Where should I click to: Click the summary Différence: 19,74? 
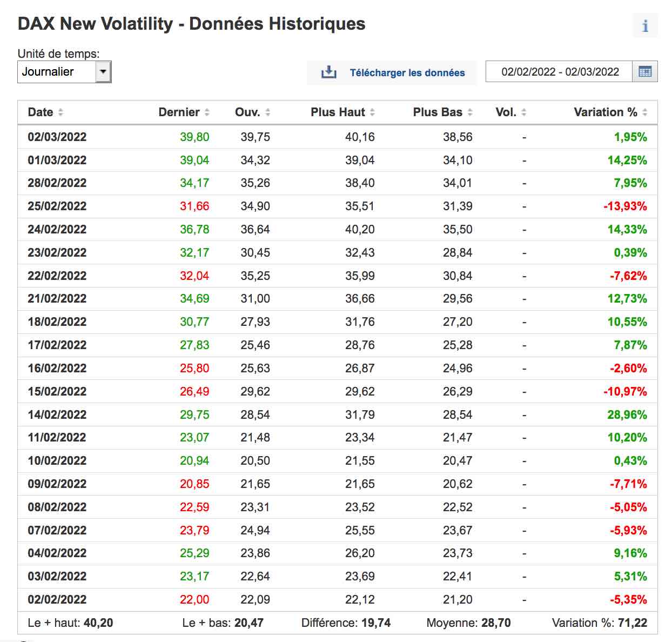(x=346, y=623)
